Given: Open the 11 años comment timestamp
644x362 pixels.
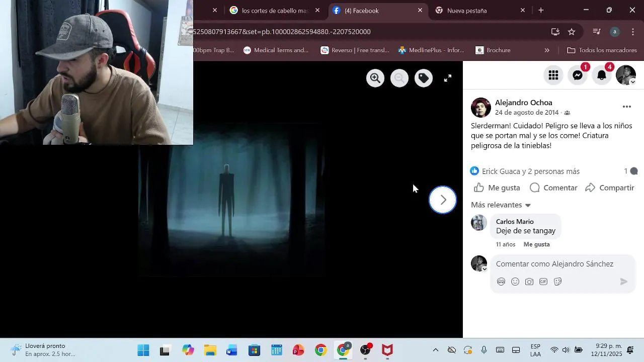Looking at the screenshot, I should click(x=506, y=244).
